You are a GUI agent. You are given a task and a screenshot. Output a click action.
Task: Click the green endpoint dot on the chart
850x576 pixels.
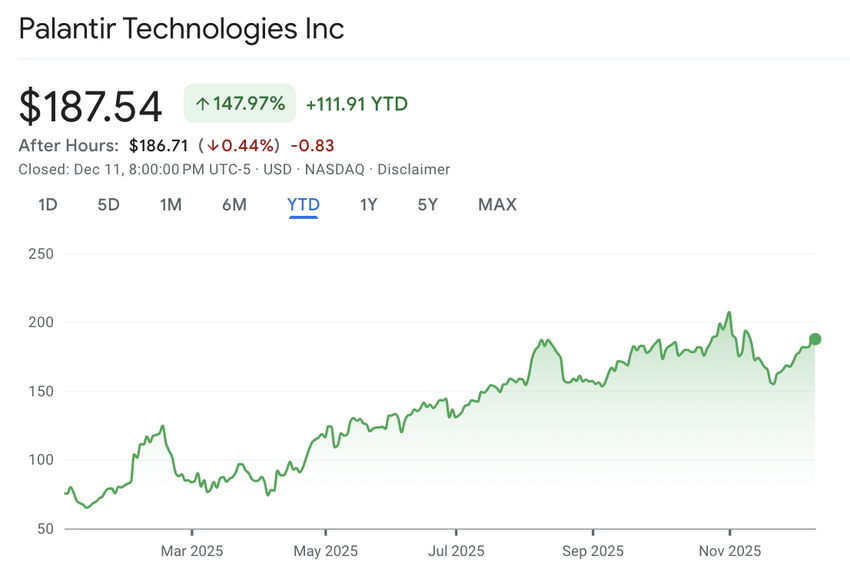click(815, 339)
